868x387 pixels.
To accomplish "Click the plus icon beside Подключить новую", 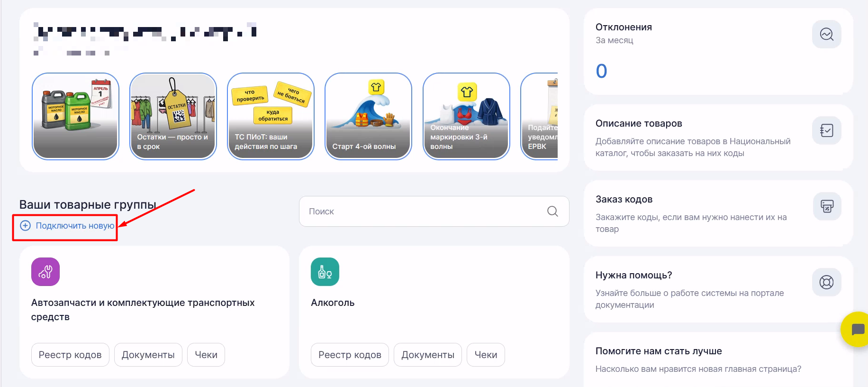I will 26,226.
